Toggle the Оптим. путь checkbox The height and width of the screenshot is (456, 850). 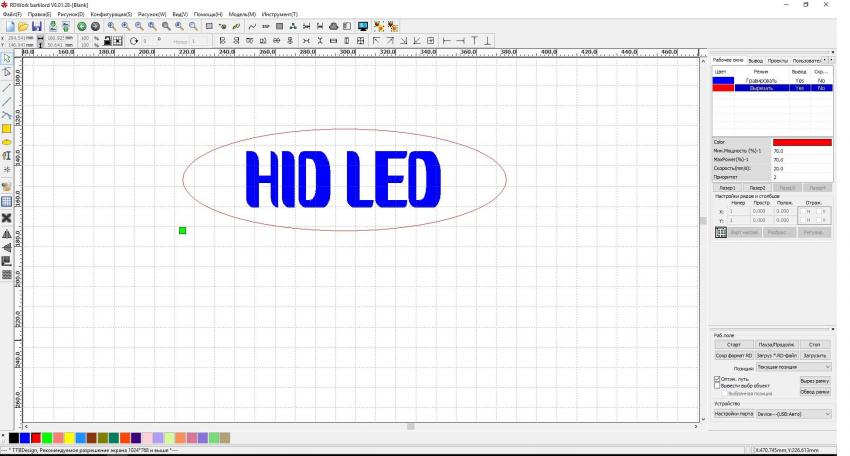[x=718, y=379]
